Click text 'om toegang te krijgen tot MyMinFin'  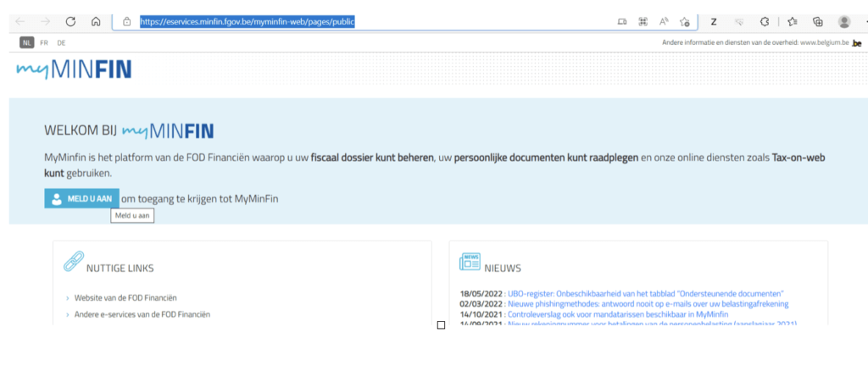pyautogui.click(x=200, y=199)
